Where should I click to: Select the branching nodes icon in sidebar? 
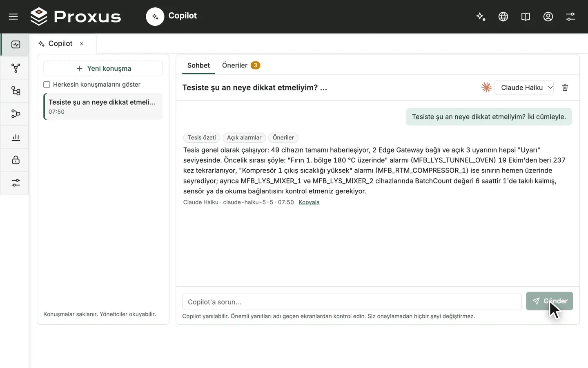click(x=16, y=68)
